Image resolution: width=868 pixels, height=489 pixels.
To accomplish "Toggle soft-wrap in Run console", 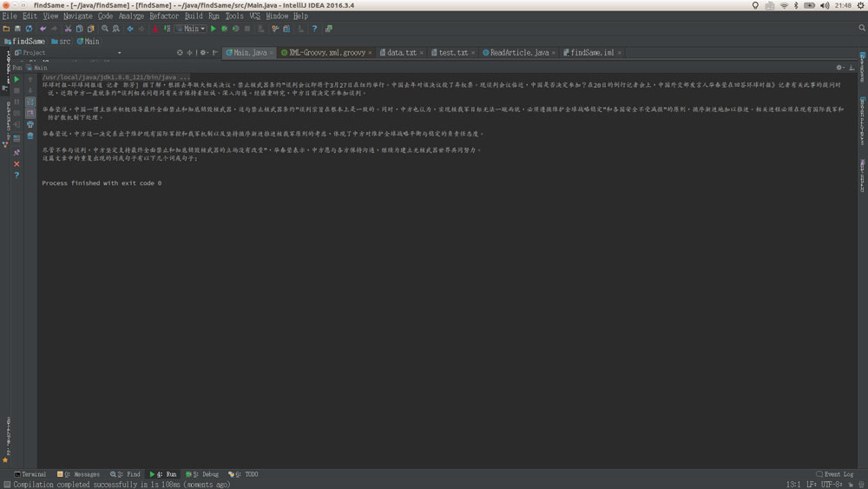I will tap(30, 102).
